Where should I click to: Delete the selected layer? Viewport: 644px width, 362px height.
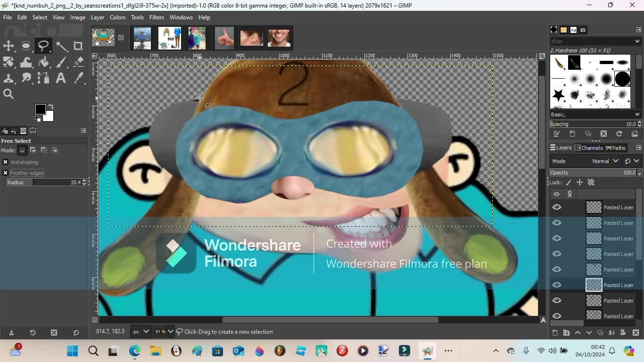[636, 333]
